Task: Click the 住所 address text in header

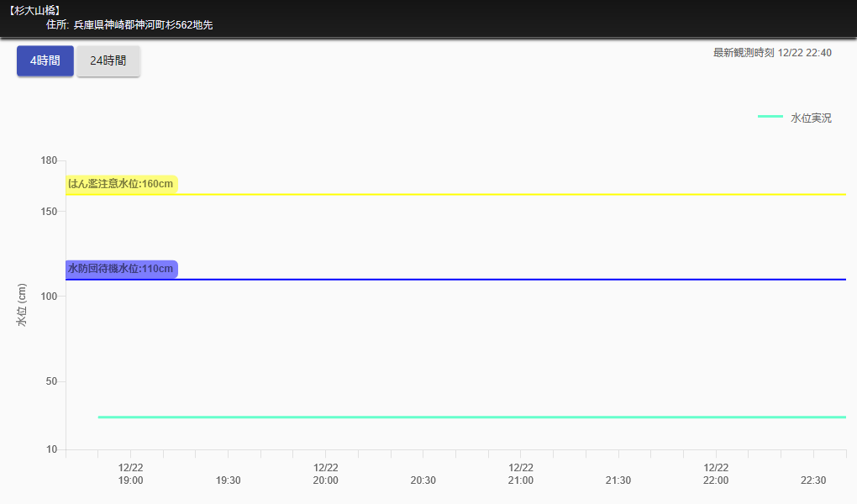Action: coord(129,25)
